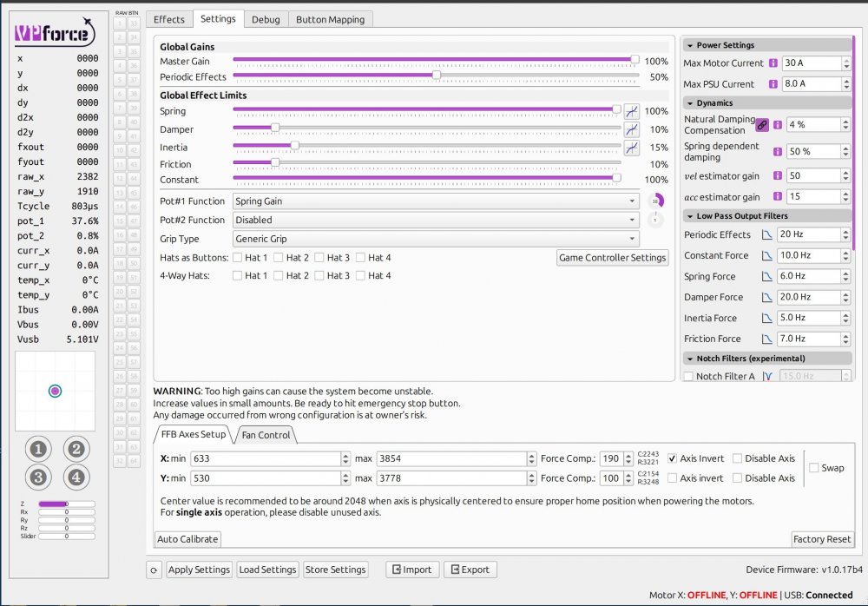Enable Notch Filter A checkbox

(x=689, y=377)
